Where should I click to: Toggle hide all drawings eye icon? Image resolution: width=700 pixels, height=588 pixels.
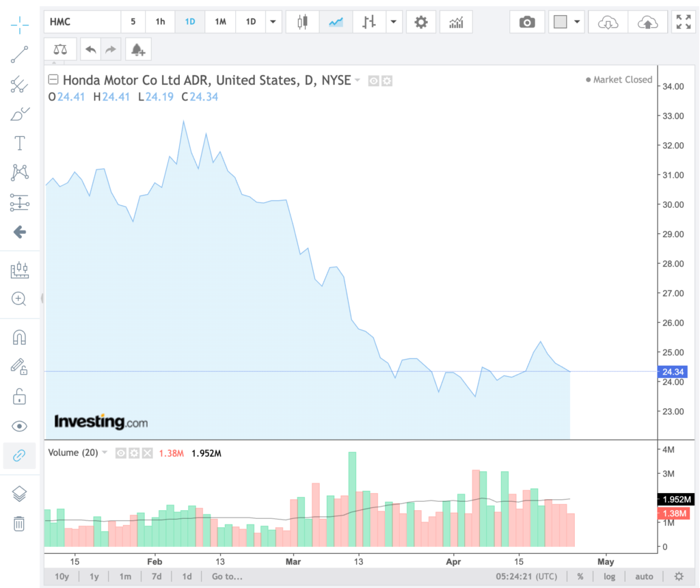(20, 426)
